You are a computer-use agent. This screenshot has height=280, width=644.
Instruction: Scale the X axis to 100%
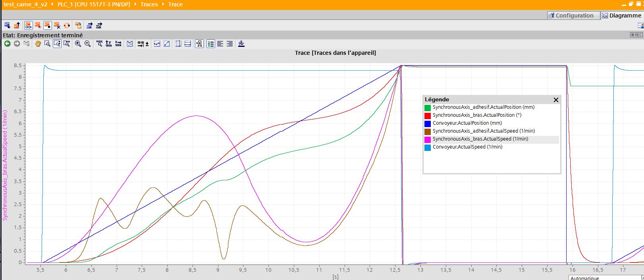tap(118, 44)
